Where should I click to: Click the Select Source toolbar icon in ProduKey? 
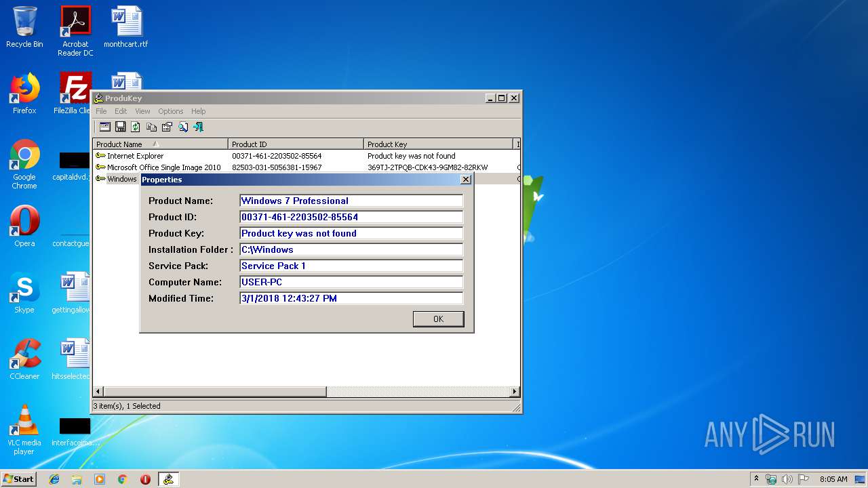(105, 127)
